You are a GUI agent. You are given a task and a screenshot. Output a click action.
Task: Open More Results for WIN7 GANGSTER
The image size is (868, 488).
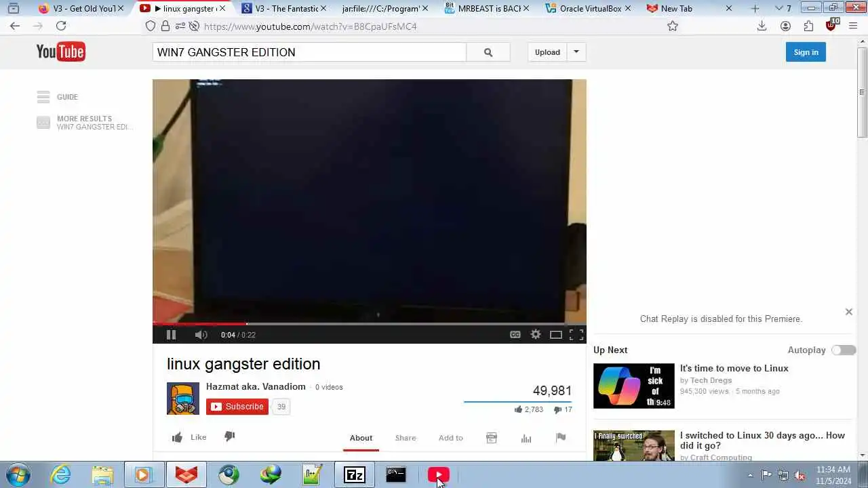(x=85, y=123)
